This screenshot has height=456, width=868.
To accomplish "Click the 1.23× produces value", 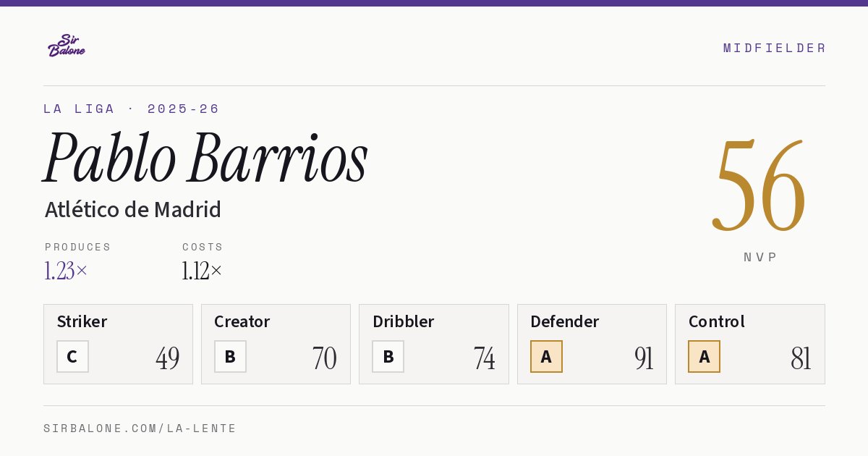I will (x=66, y=271).
